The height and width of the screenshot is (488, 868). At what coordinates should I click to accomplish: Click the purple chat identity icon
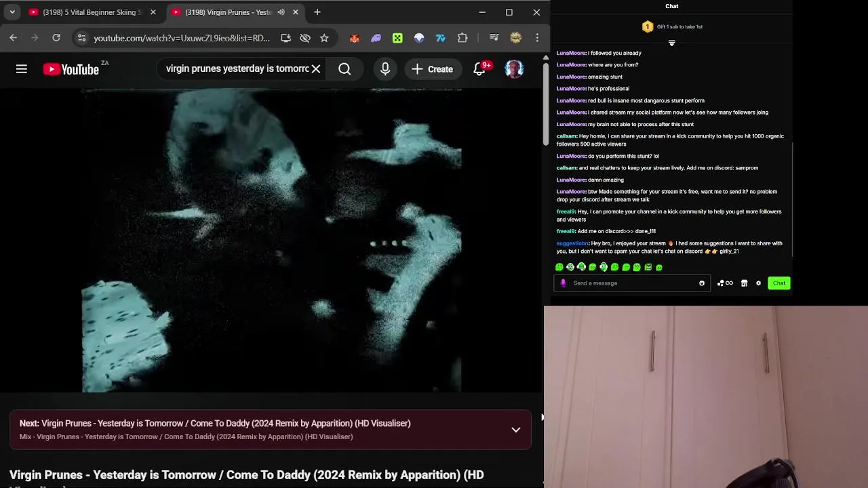pos(563,283)
